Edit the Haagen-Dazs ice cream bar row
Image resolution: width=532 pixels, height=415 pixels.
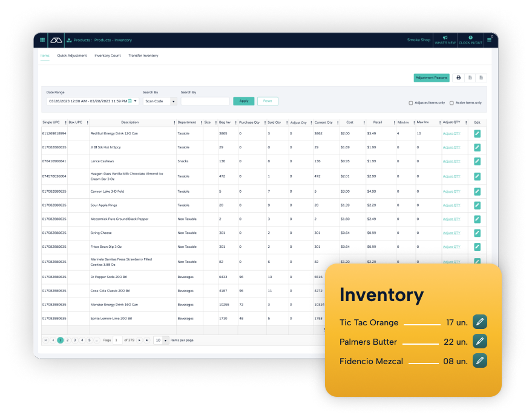pyautogui.click(x=477, y=176)
